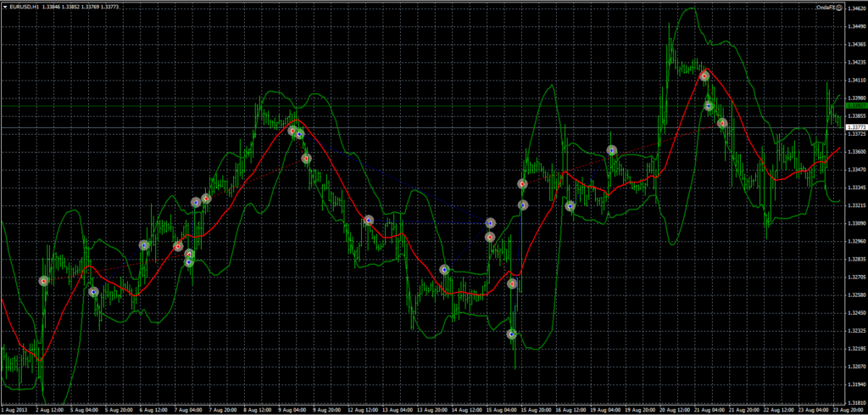Select the blue marker on 5 Aug
The height and width of the screenshot is (415, 868).
[x=93, y=292]
